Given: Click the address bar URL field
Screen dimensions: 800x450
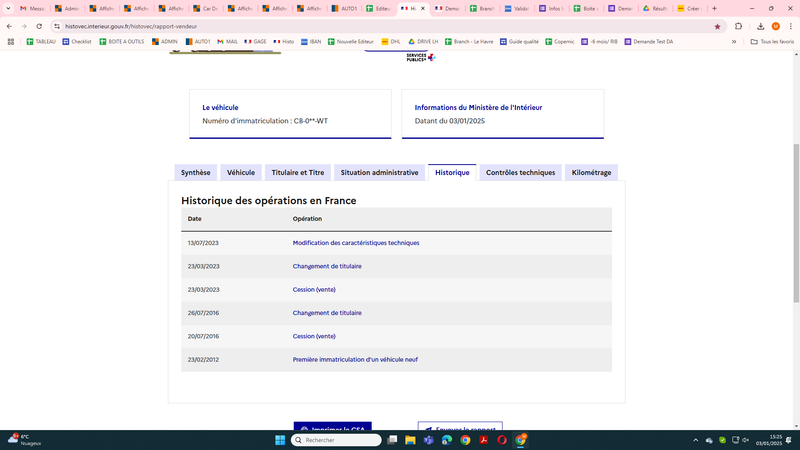Looking at the screenshot, I should (388, 26).
